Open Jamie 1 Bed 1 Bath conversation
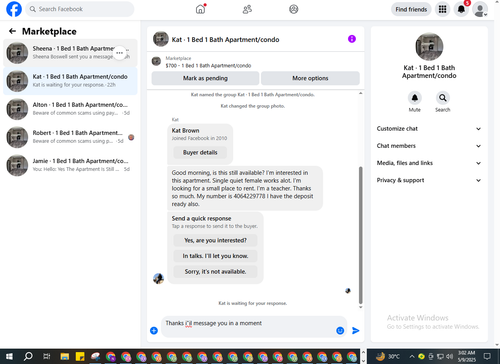 pyautogui.click(x=70, y=165)
